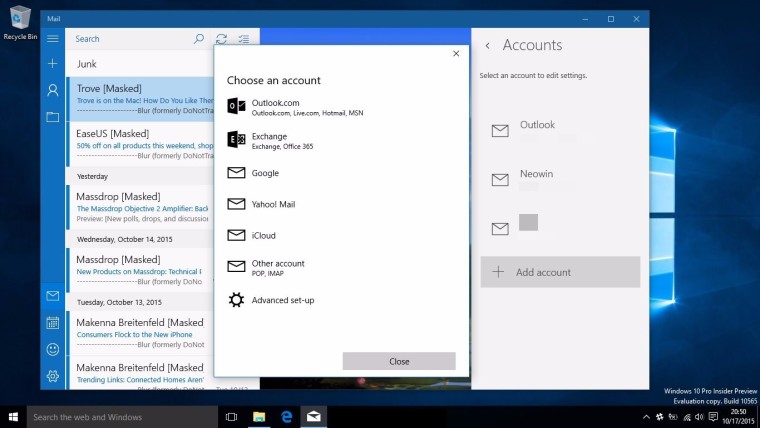The height and width of the screenshot is (428, 760).
Task: Open Trending Links Connected Homes email
Action: point(140,373)
